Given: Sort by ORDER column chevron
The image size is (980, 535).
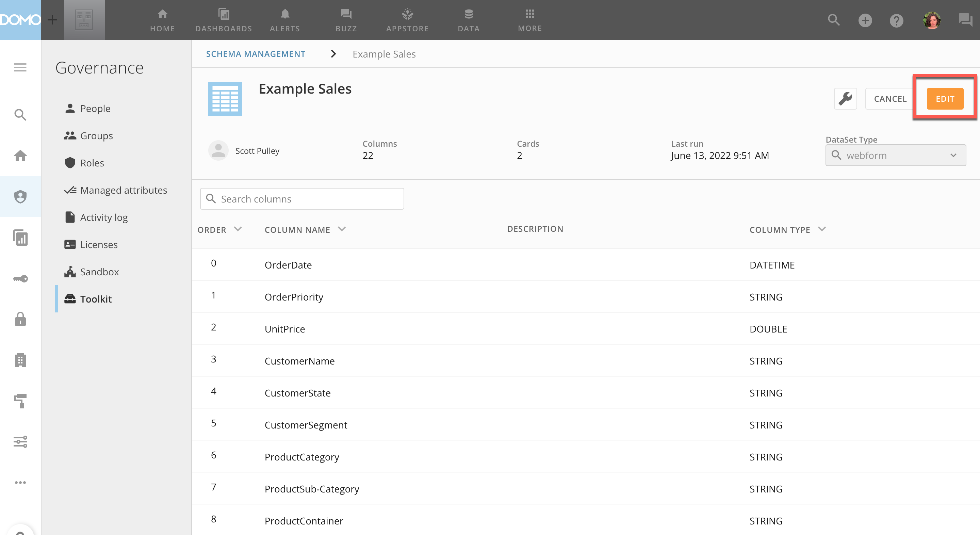Looking at the screenshot, I should click(x=238, y=229).
